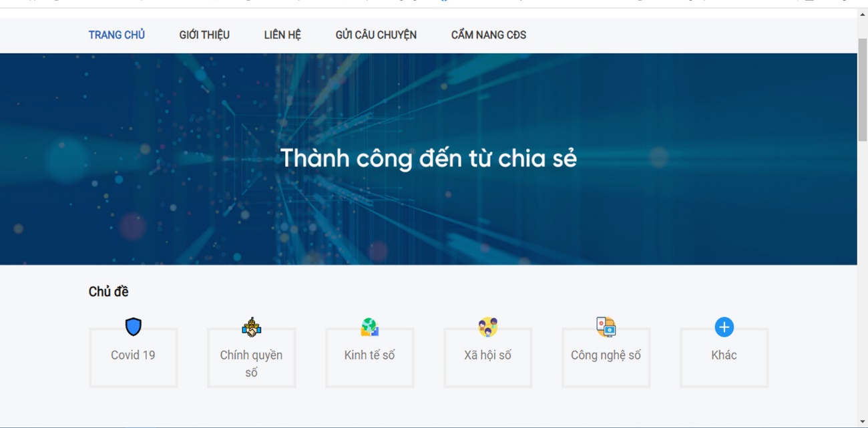The image size is (868, 428).
Task: Click the vertical scrollbar thumb
Action: 863,90
